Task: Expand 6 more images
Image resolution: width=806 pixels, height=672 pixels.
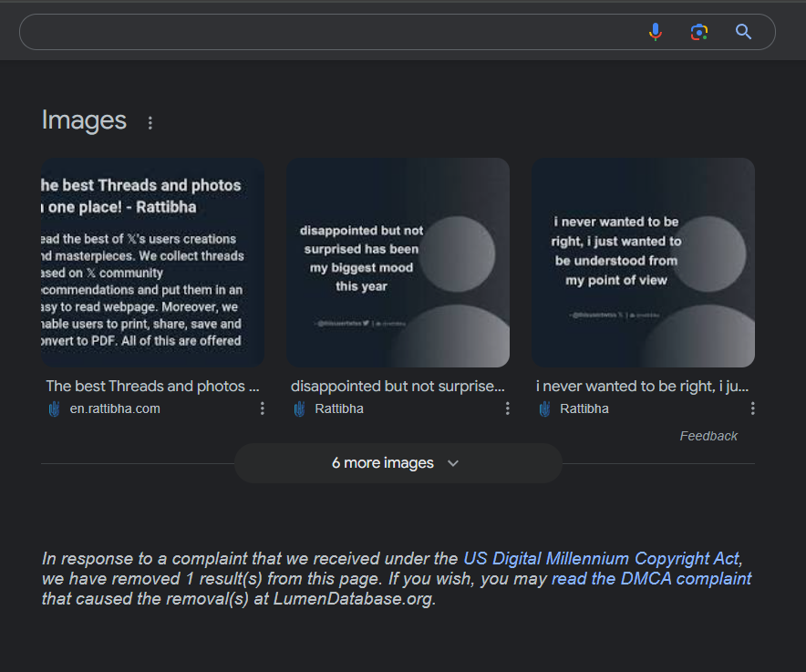Action: [x=383, y=463]
